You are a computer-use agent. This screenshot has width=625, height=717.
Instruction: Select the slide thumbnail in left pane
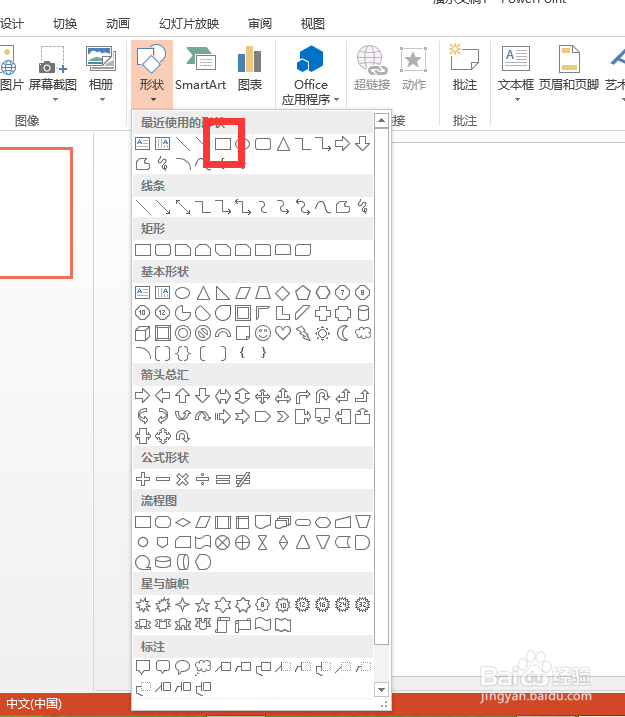pos(36,213)
